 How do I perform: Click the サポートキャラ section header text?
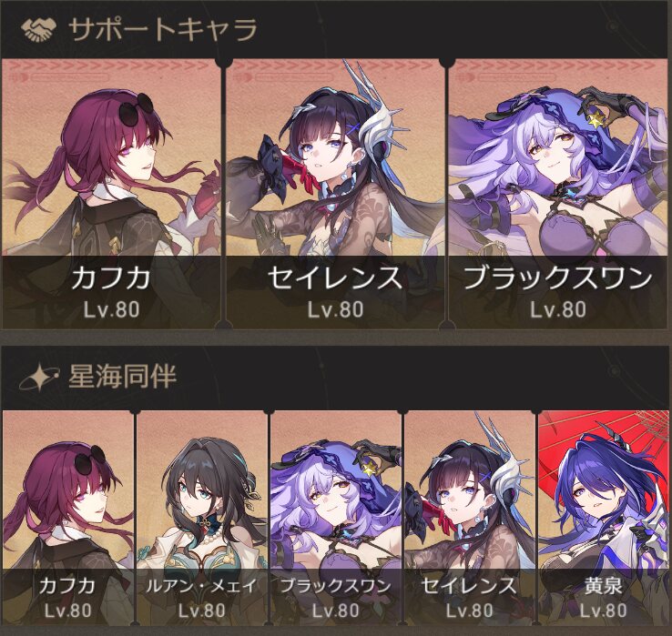coord(163,30)
